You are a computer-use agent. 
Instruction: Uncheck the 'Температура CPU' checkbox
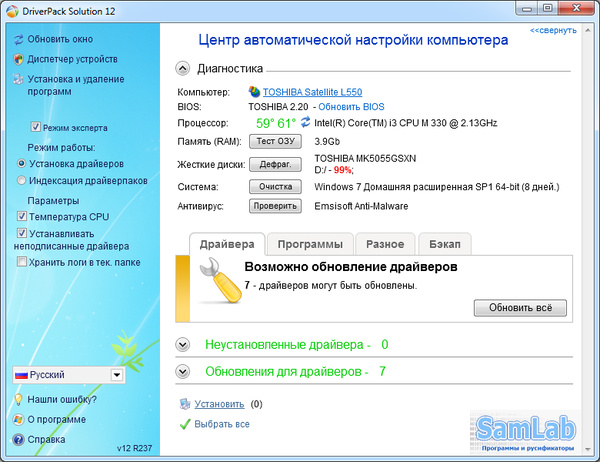[x=22, y=216]
